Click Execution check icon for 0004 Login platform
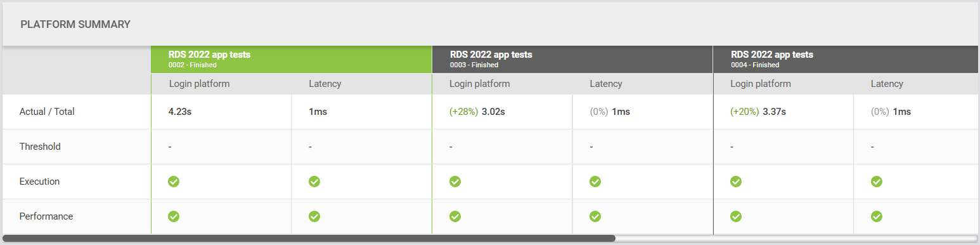This screenshot has height=245, width=980. 736,182
